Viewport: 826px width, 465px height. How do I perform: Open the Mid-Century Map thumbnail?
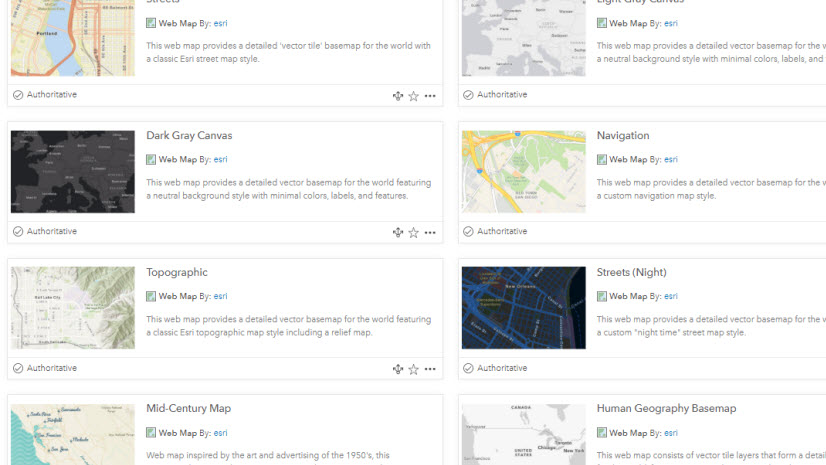pos(73,434)
